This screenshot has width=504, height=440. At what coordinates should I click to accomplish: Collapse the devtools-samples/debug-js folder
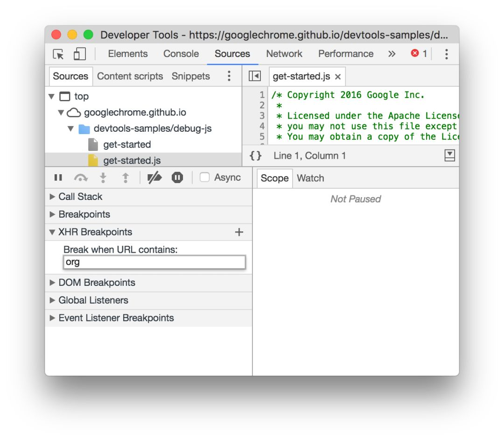point(71,128)
